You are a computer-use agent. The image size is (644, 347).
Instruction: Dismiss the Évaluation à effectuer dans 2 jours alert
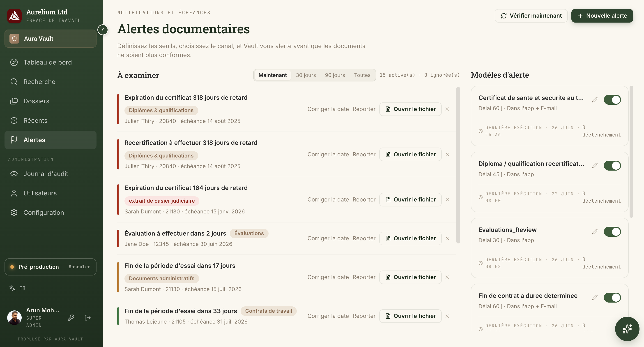tap(447, 238)
